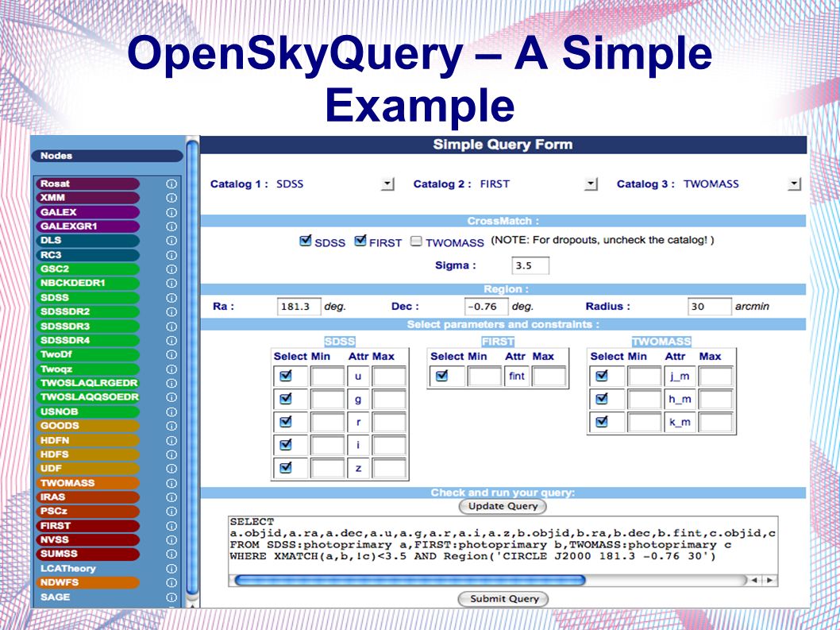Click the Max field for TWOMASS h_m
The image size is (840, 630).
(715, 400)
